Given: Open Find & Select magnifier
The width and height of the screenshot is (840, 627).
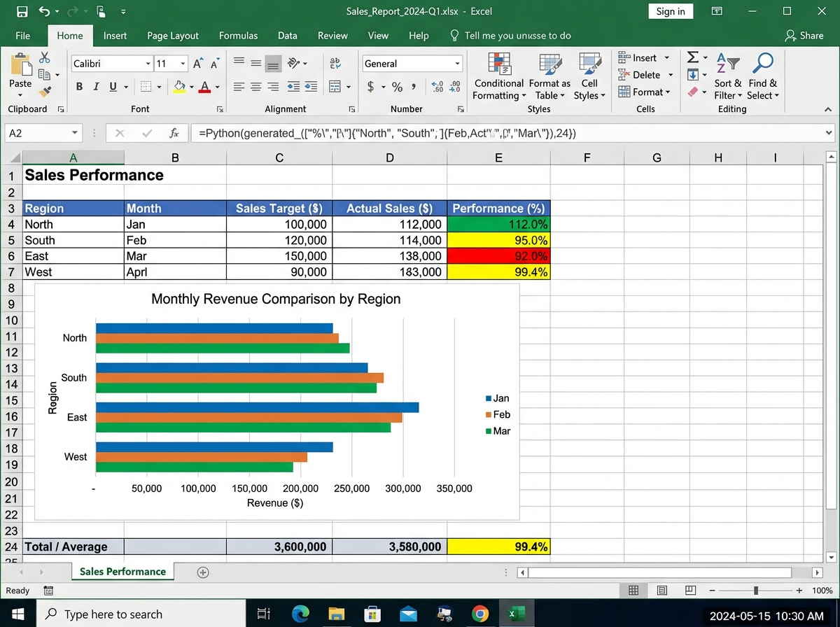Looking at the screenshot, I should (762, 76).
